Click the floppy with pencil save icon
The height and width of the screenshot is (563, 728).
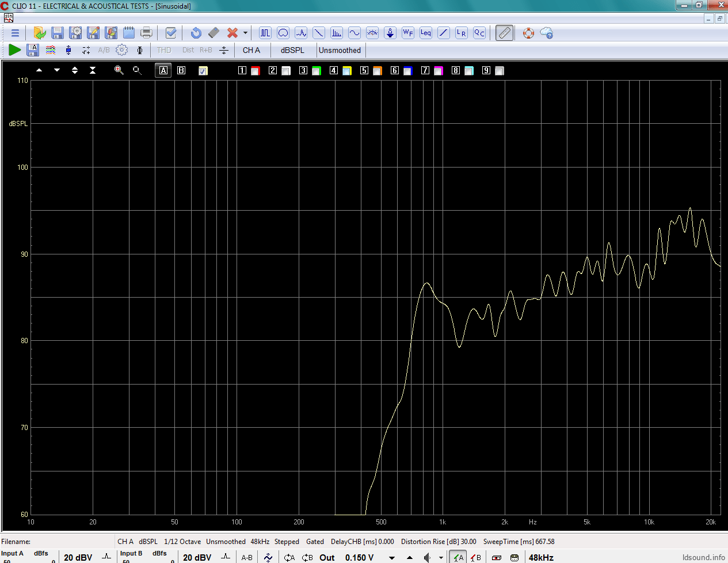(93, 33)
